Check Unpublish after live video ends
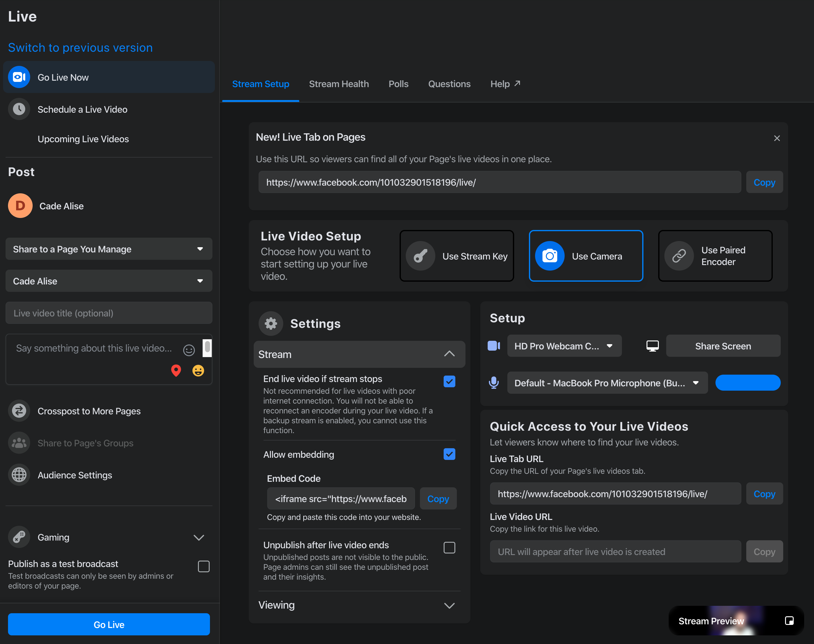Screen dimensions: 814x644 [x=449, y=547]
